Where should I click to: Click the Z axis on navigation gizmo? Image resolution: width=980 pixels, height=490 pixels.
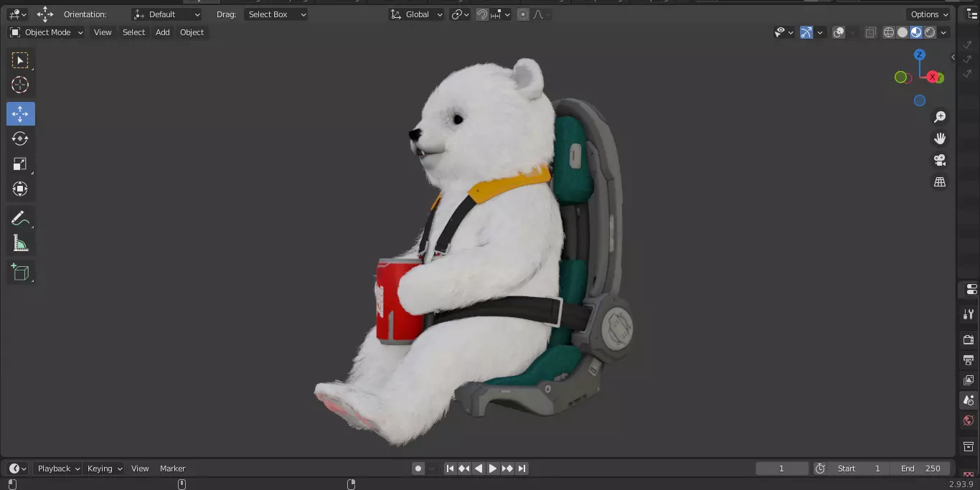pyautogui.click(x=920, y=55)
